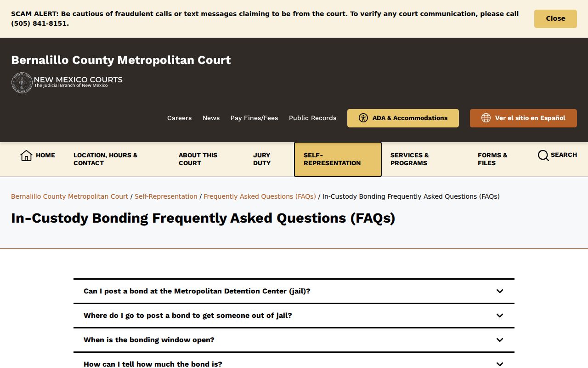
Task: Click the search magnifying glass icon
Action: tap(543, 155)
